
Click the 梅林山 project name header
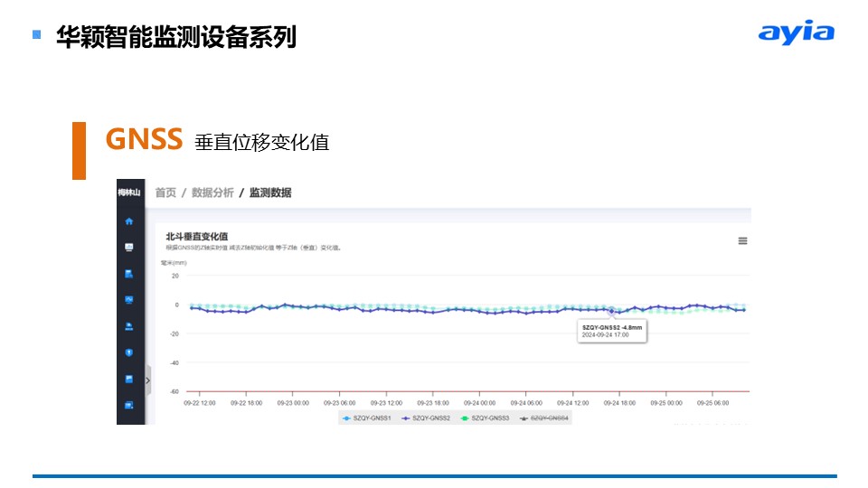pyautogui.click(x=129, y=192)
